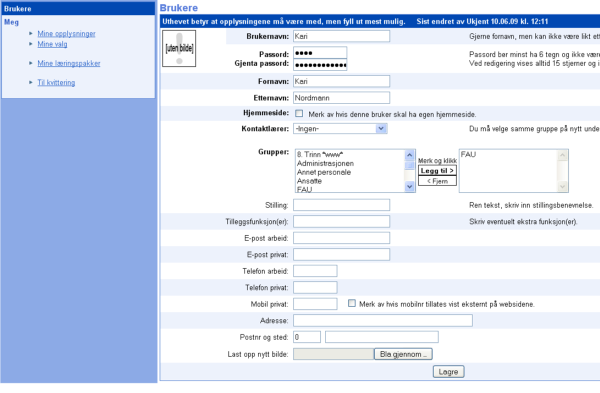The height and width of the screenshot is (393, 600).
Task: Click Bla gjennom to upload picture
Action: [x=403, y=354]
